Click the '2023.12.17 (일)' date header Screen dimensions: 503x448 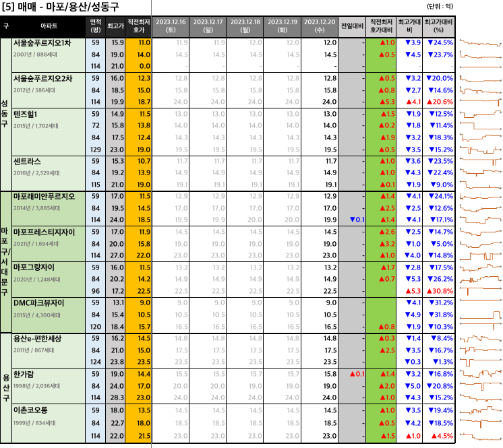point(208,26)
